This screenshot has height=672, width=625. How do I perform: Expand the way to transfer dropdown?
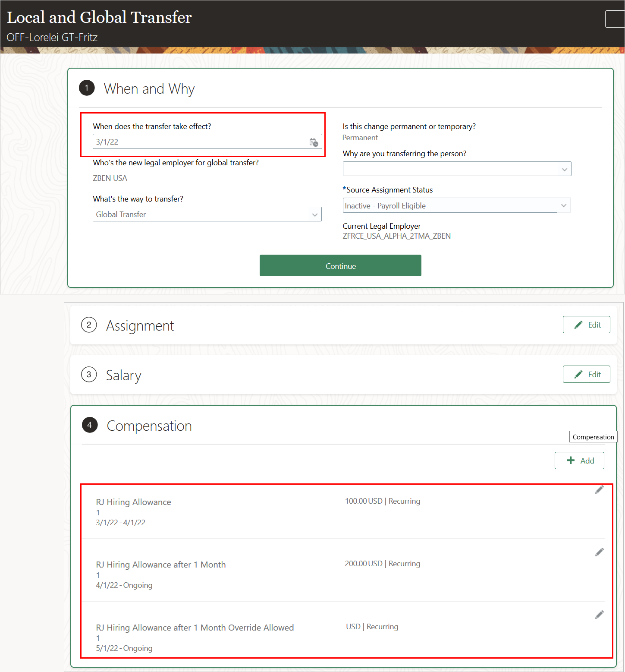point(314,215)
